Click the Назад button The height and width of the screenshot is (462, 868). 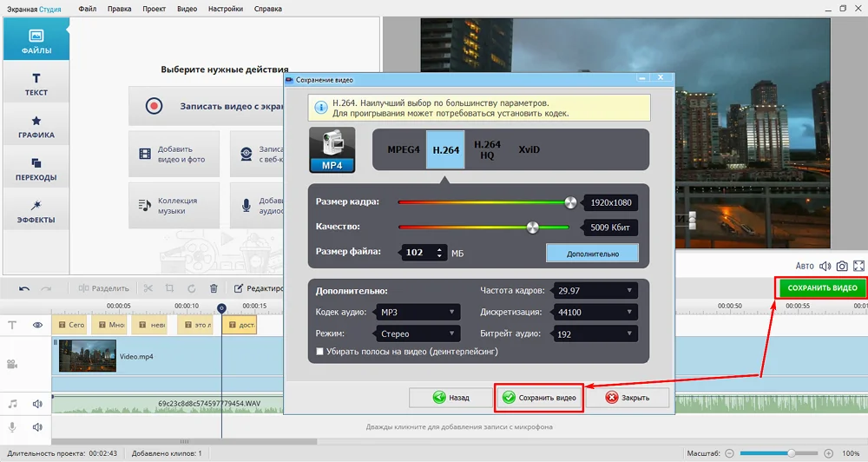[451, 398]
